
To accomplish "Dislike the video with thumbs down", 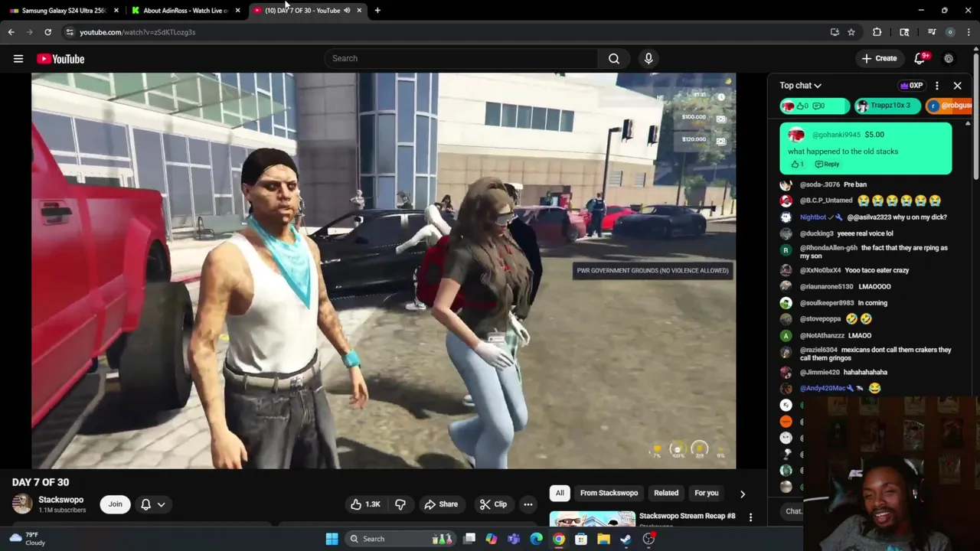I will (x=400, y=504).
